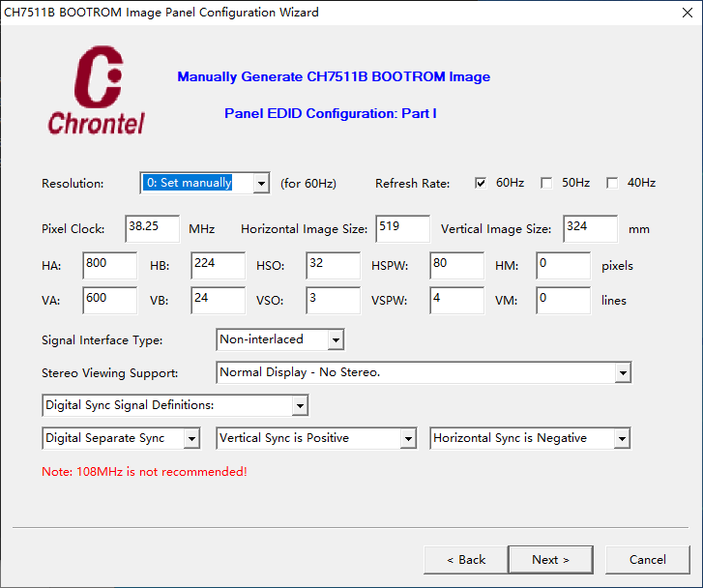The image size is (703, 588).
Task: Click the VA field showing 600
Action: [110, 301]
